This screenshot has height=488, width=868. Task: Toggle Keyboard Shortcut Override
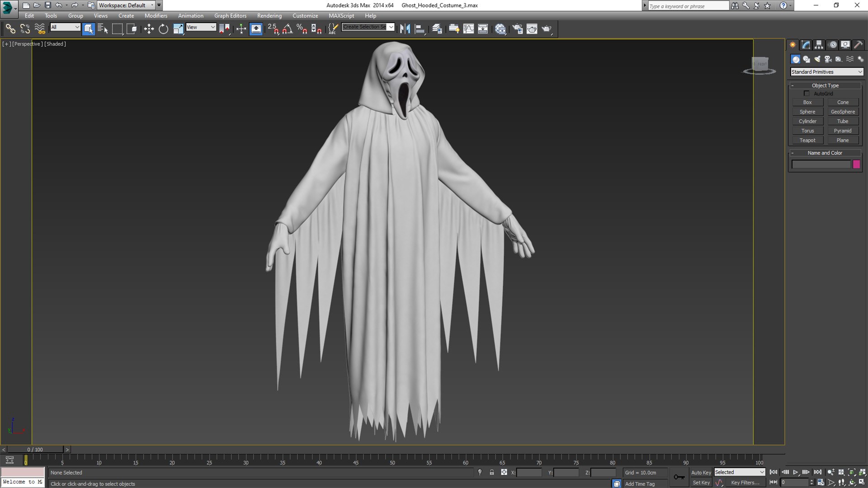256,29
